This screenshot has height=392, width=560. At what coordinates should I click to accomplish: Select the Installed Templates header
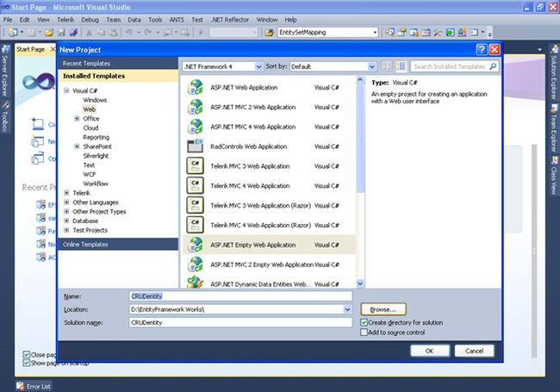click(x=118, y=76)
